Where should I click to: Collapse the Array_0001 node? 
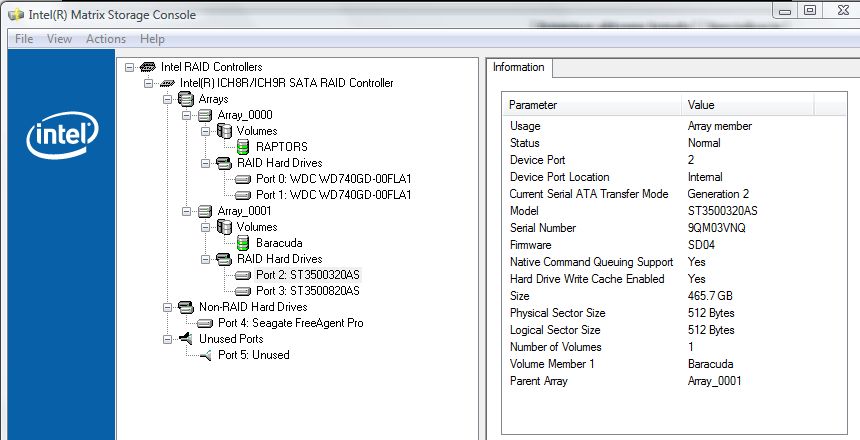(x=186, y=211)
